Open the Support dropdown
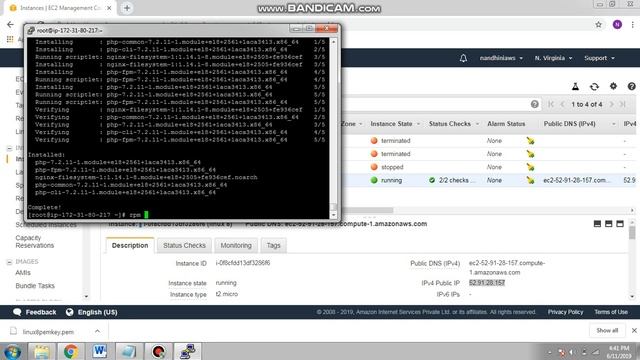This screenshot has height=360, width=640. click(599, 58)
